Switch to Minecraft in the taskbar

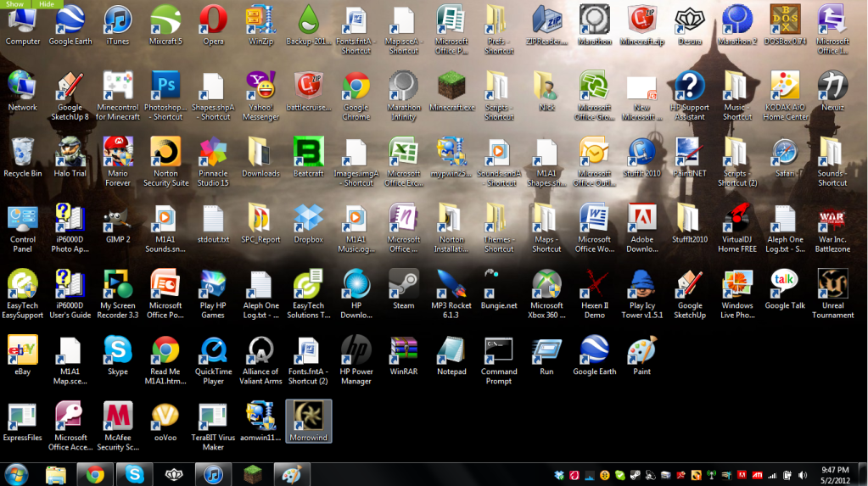[253, 474]
